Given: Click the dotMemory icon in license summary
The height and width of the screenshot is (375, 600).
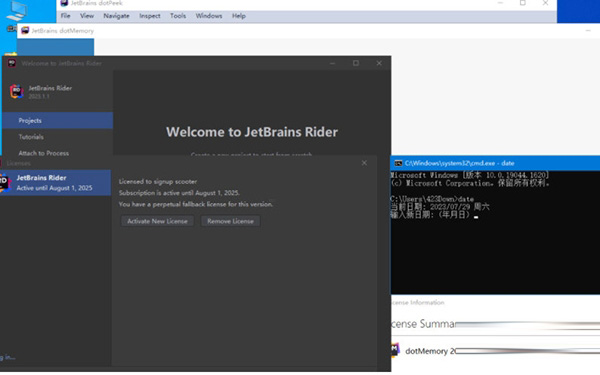Looking at the screenshot, I should click(x=395, y=350).
